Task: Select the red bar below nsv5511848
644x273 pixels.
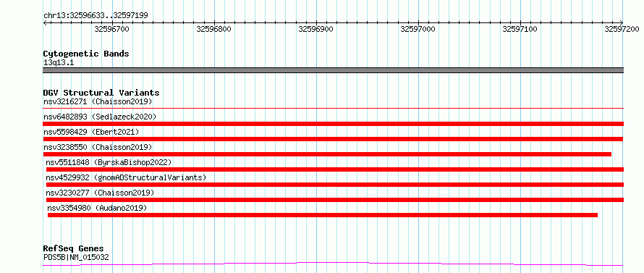Action: [335, 169]
